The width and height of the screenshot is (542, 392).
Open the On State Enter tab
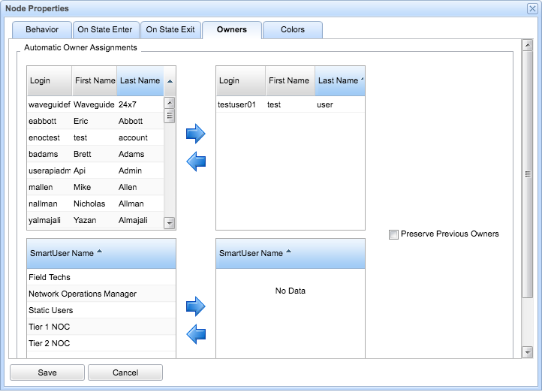point(105,30)
